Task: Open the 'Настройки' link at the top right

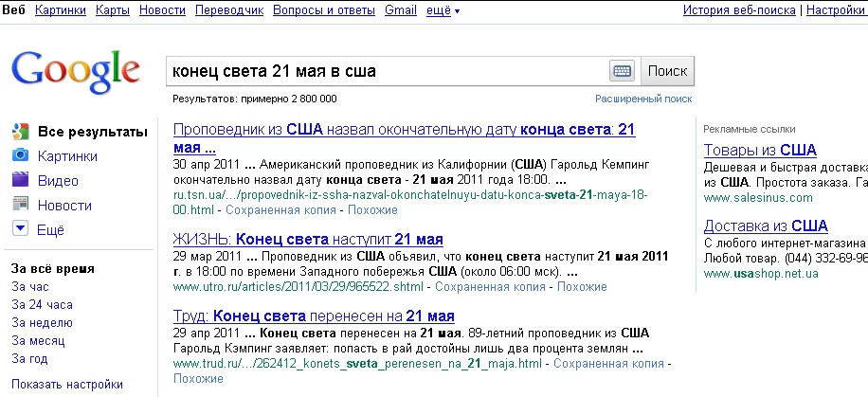Action: pos(837,10)
